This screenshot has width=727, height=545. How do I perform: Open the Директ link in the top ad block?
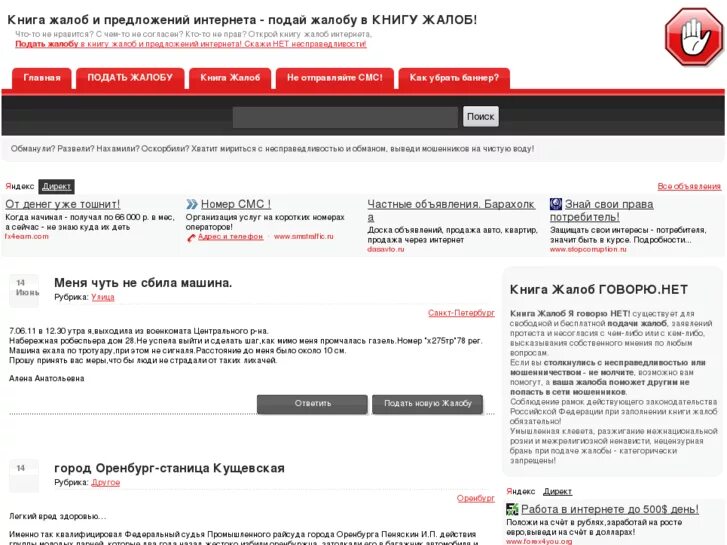[57, 186]
